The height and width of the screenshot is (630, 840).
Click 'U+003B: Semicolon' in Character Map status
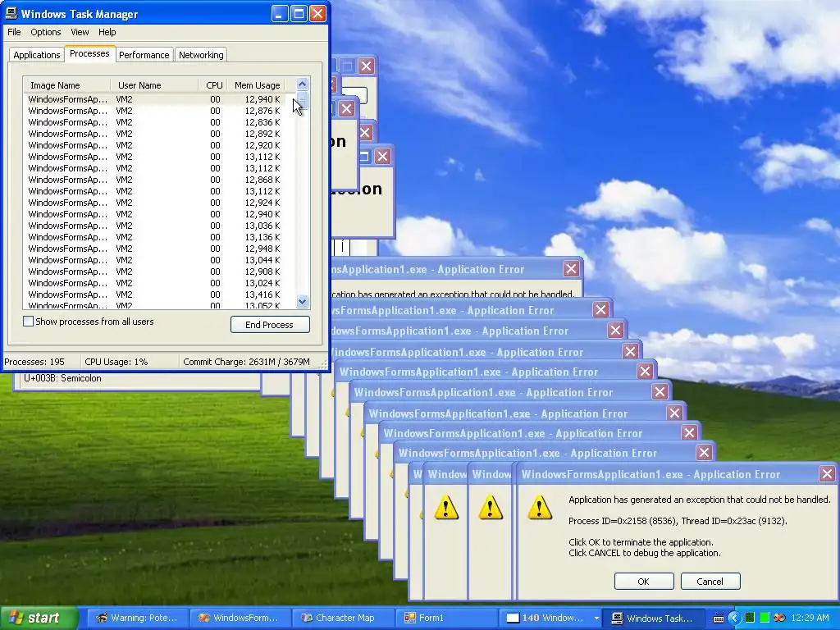point(62,378)
